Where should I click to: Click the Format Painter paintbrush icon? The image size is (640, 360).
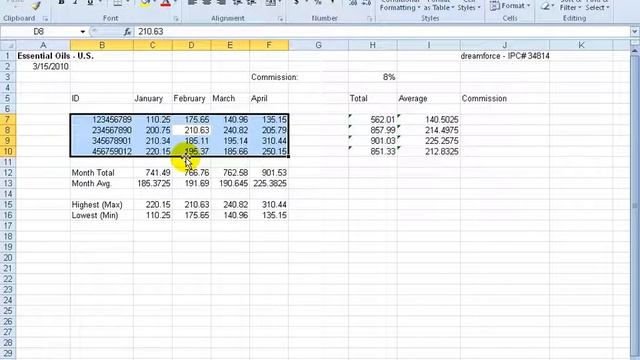click(x=36, y=5)
